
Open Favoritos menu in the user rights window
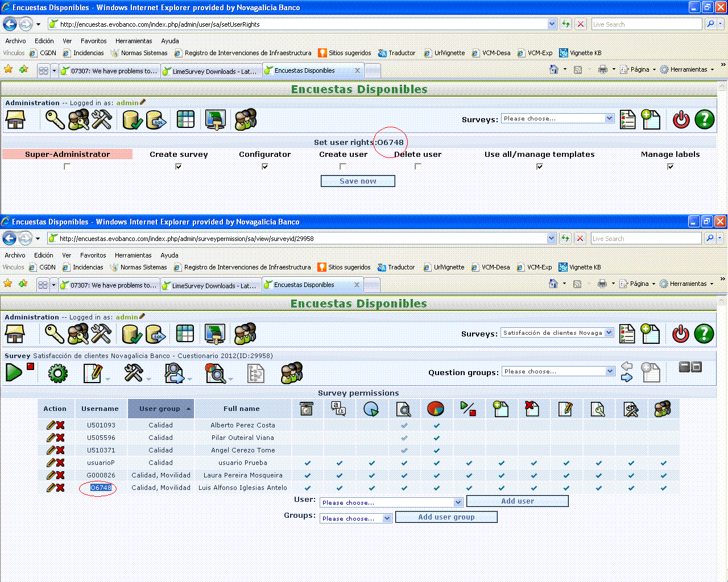93,41
